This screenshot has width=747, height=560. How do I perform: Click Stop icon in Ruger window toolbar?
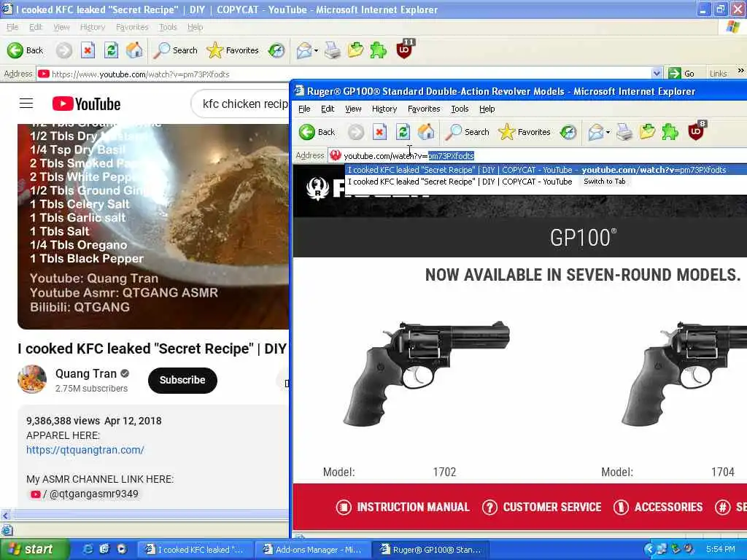point(379,132)
